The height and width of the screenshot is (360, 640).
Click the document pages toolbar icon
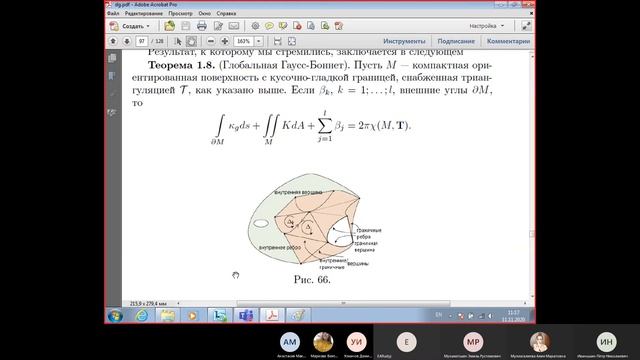click(x=311, y=26)
